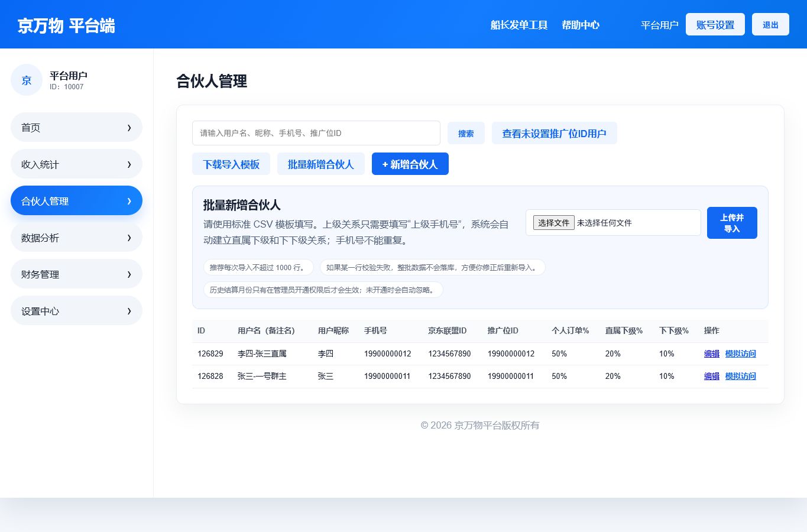807x532 pixels.
Task: Go to 财务管理 in the sidebar
Action: tap(76, 274)
